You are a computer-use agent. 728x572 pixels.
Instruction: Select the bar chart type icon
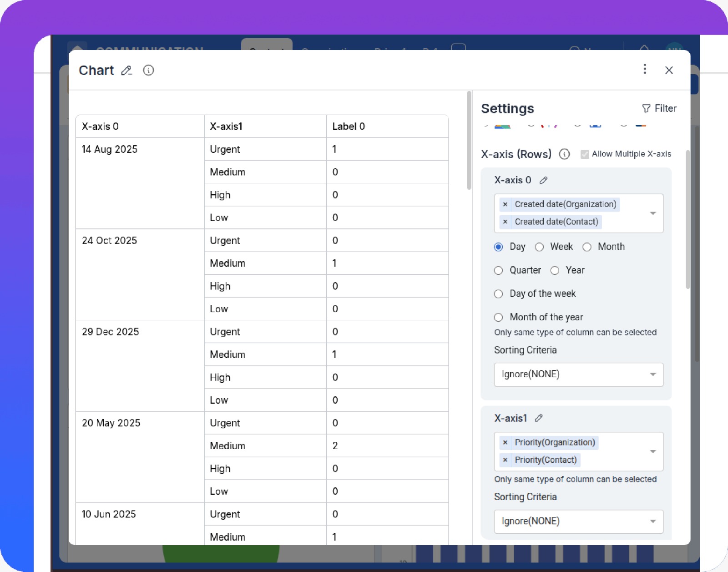click(595, 126)
